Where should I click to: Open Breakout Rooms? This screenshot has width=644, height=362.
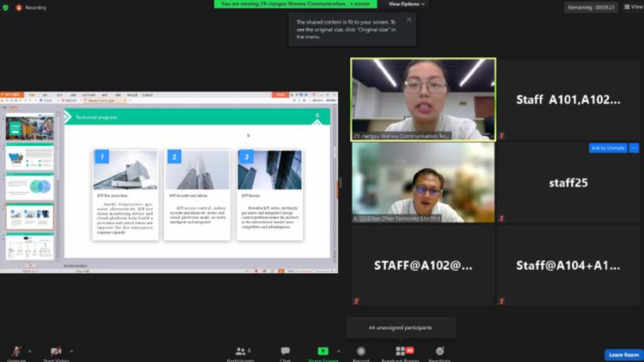[x=401, y=352]
